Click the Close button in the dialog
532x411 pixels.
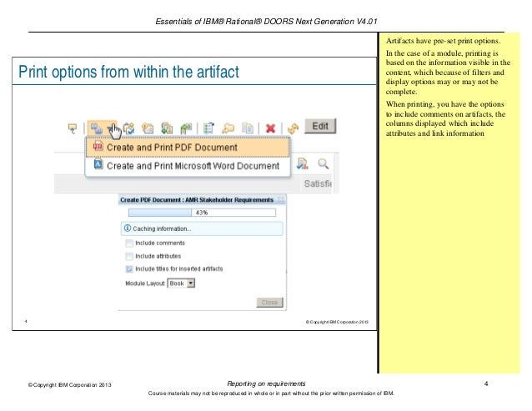coord(269,303)
